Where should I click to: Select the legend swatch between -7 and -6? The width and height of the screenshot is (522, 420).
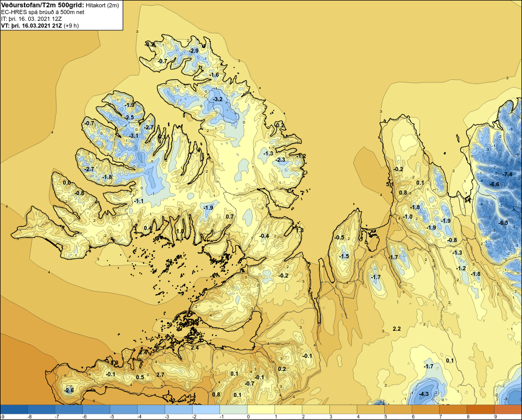click(69, 409)
